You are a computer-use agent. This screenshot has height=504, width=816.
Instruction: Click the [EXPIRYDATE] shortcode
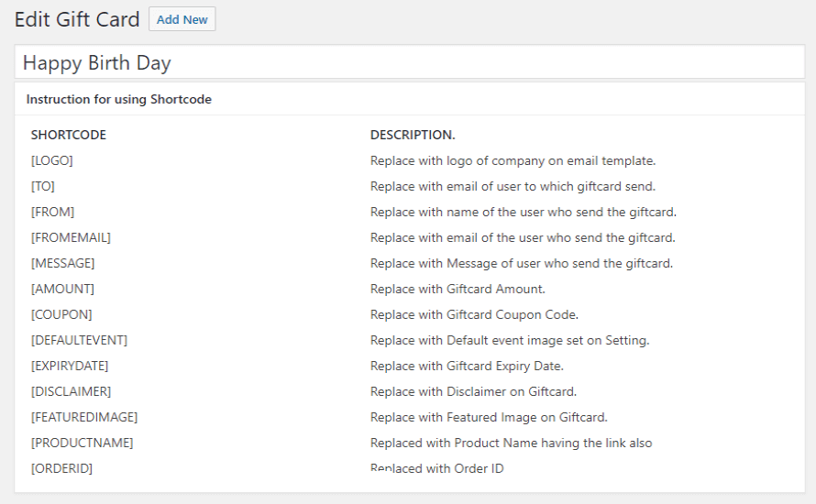pyautogui.click(x=70, y=366)
